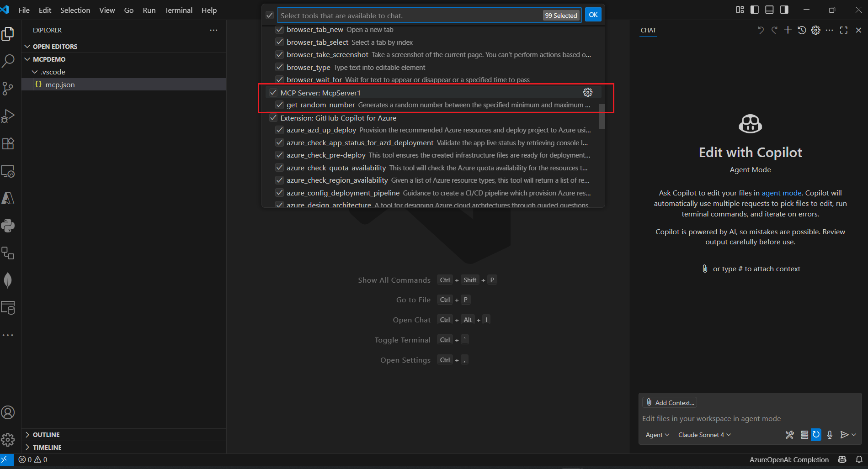
Task: Open the MongoDB leaf icon view
Action: coord(8,280)
